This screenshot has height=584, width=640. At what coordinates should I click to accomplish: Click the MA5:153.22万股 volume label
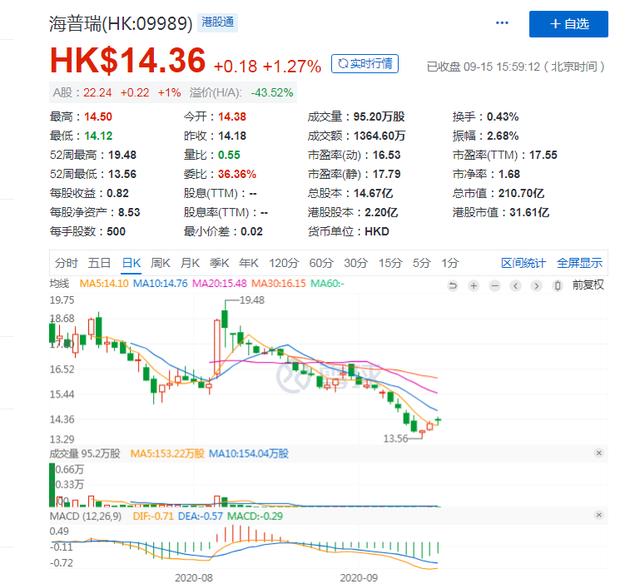pos(167,454)
